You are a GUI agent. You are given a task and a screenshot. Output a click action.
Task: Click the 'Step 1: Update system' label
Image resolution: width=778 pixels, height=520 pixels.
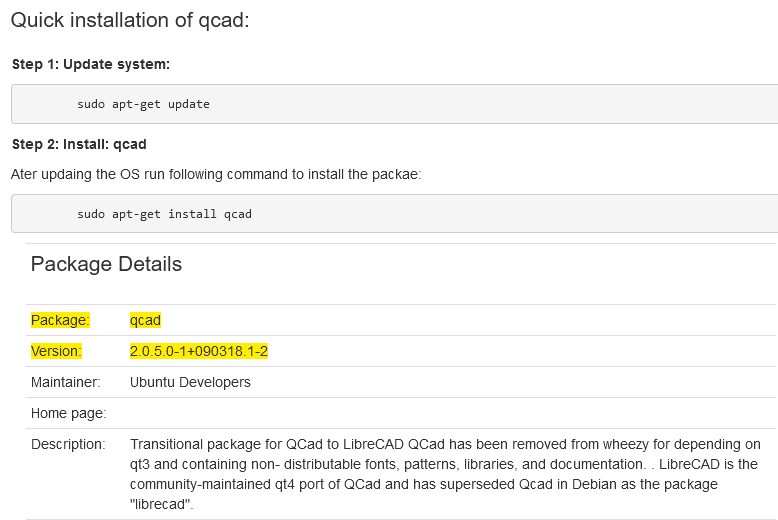(x=91, y=64)
